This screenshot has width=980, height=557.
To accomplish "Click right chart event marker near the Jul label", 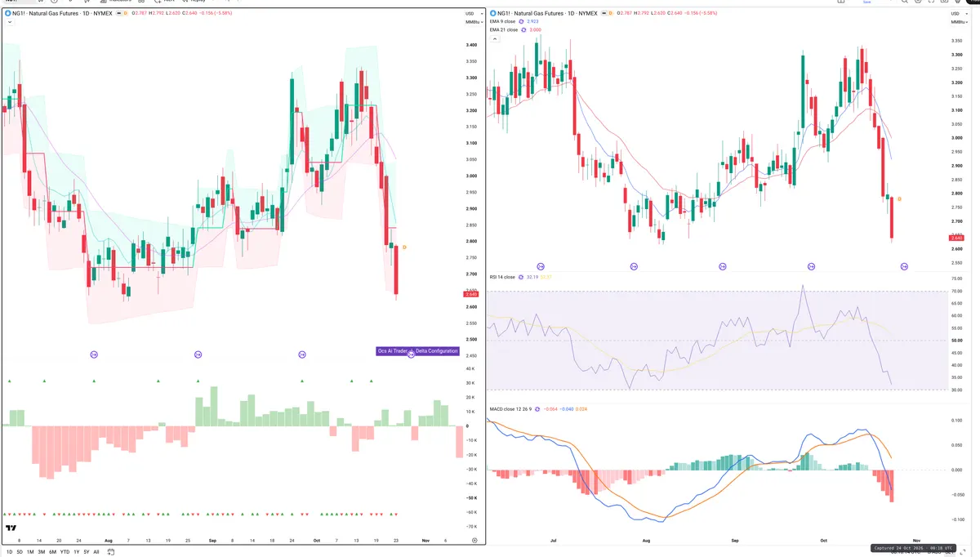I will pyautogui.click(x=541, y=266).
